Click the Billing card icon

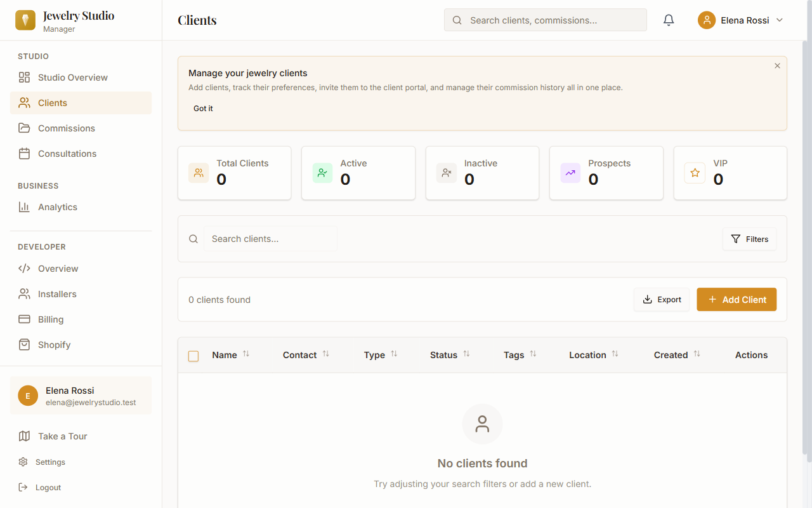(x=24, y=319)
